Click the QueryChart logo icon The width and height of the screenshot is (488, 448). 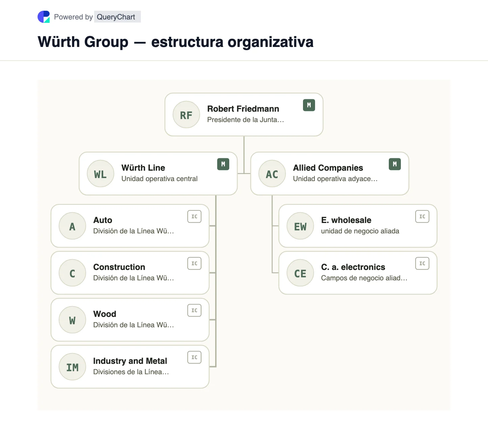click(44, 17)
